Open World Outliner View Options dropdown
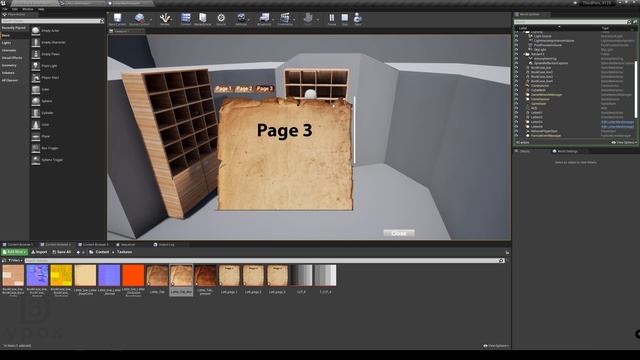The width and height of the screenshot is (640, 360). pyautogui.click(x=623, y=142)
